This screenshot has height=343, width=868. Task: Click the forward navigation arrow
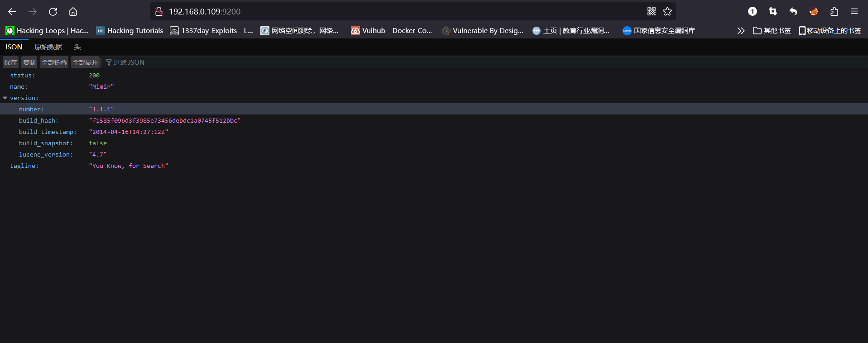[33, 12]
